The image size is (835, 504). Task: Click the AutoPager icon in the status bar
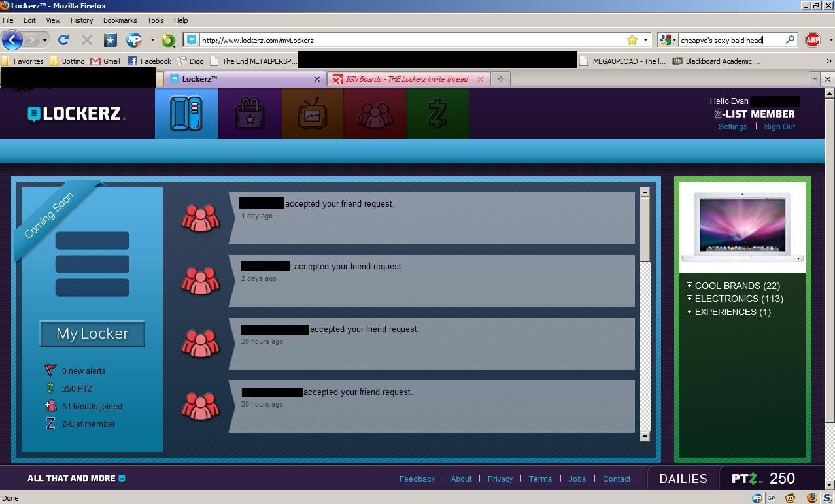(757, 498)
